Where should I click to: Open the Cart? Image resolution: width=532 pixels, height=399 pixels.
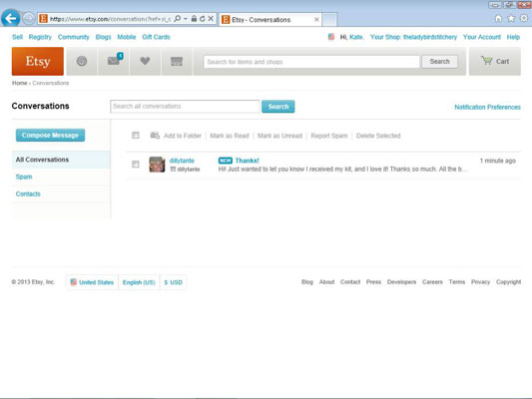(x=495, y=62)
